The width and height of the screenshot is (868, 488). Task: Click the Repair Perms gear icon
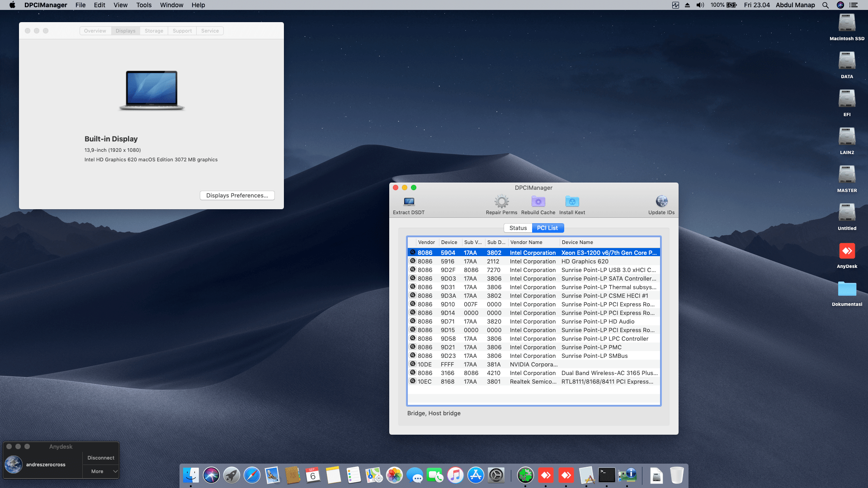(501, 202)
